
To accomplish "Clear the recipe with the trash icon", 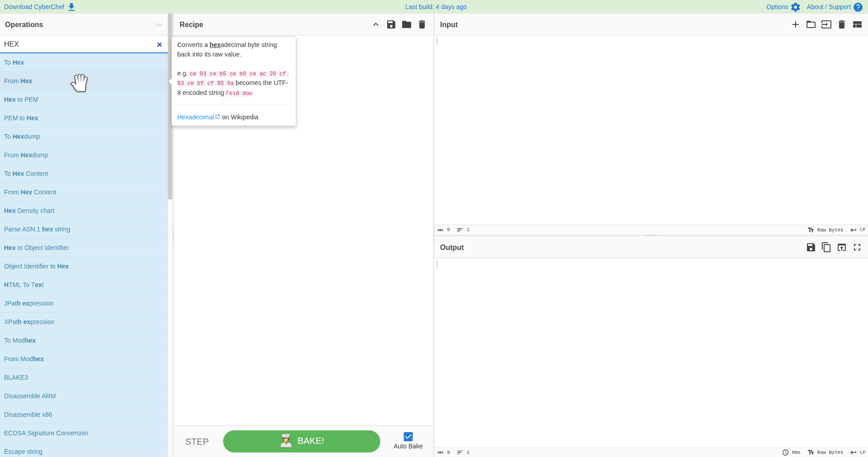I will tap(422, 24).
